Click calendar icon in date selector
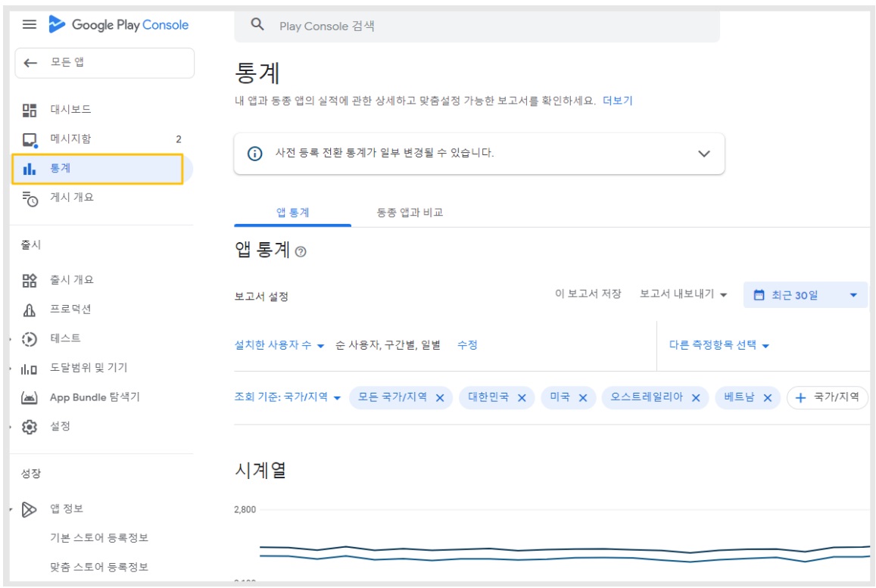 (x=759, y=295)
